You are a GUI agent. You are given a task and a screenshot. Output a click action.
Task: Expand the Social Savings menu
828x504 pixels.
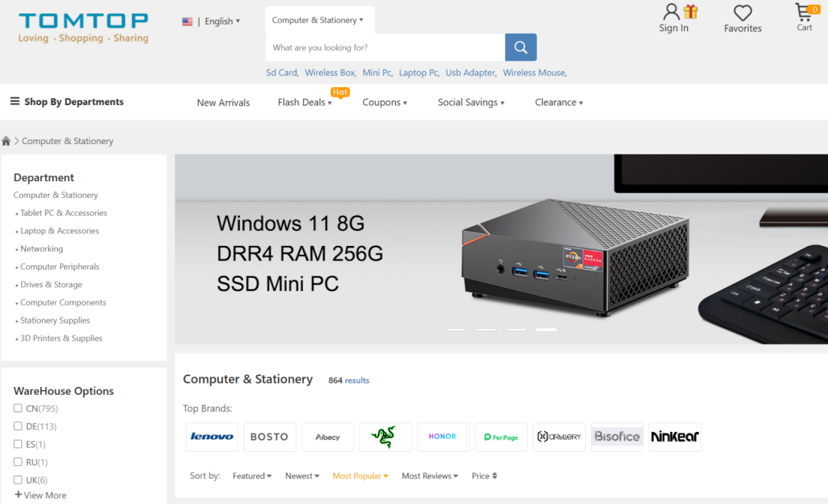[x=471, y=102]
